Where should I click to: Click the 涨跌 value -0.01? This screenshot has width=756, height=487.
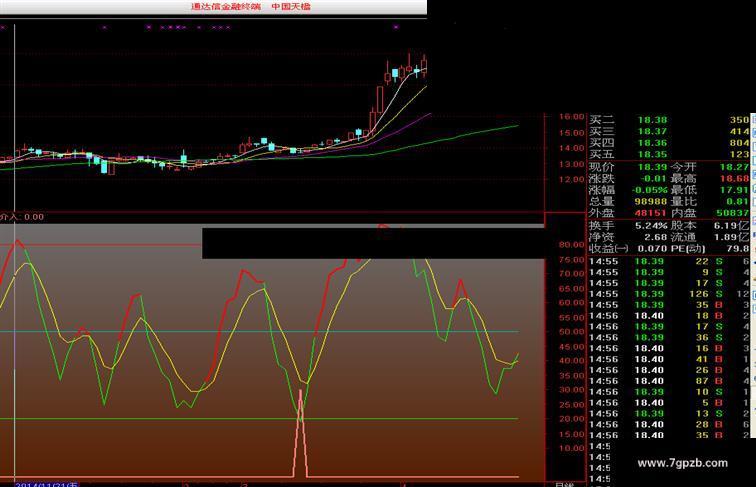coord(653,178)
